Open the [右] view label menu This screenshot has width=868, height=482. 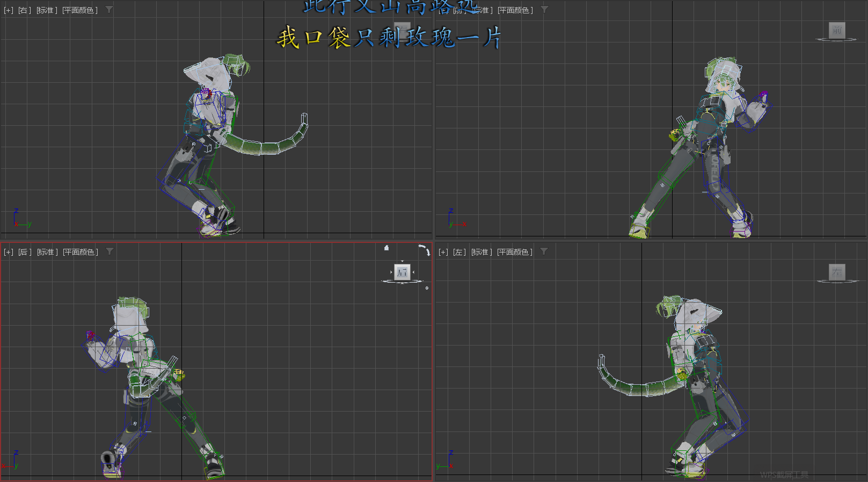tap(25, 10)
